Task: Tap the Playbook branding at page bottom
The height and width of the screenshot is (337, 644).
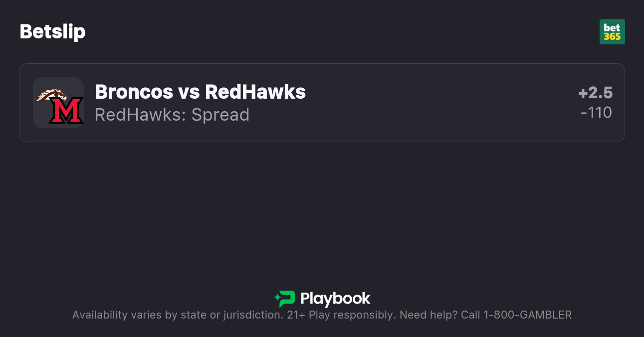Action: tap(322, 299)
